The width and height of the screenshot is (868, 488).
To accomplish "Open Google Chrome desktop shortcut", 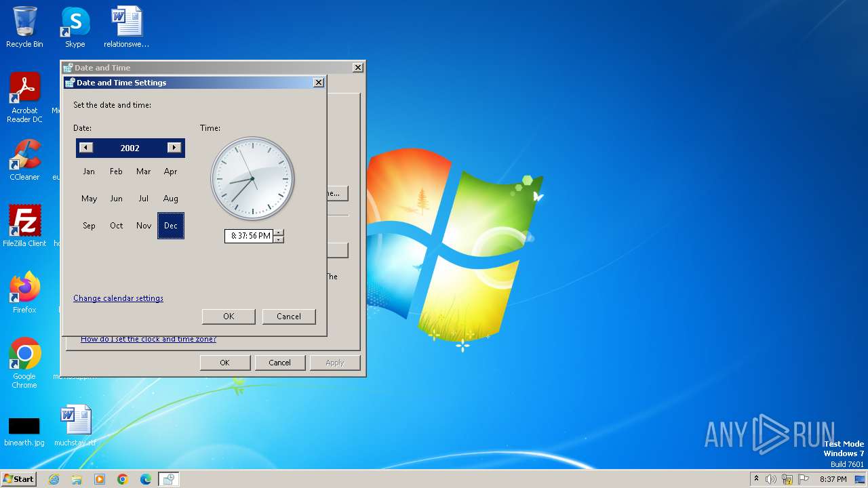I will [x=24, y=363].
